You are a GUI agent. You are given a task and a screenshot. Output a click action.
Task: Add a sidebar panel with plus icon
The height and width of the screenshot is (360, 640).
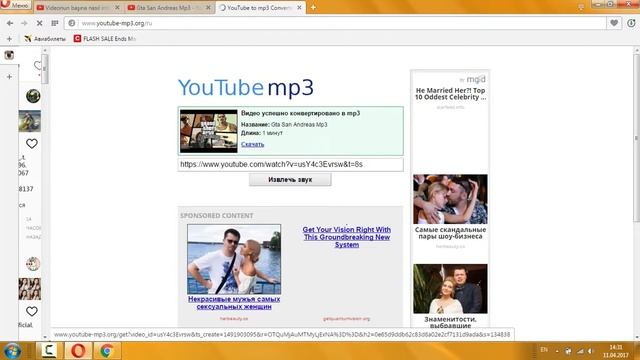(9, 77)
